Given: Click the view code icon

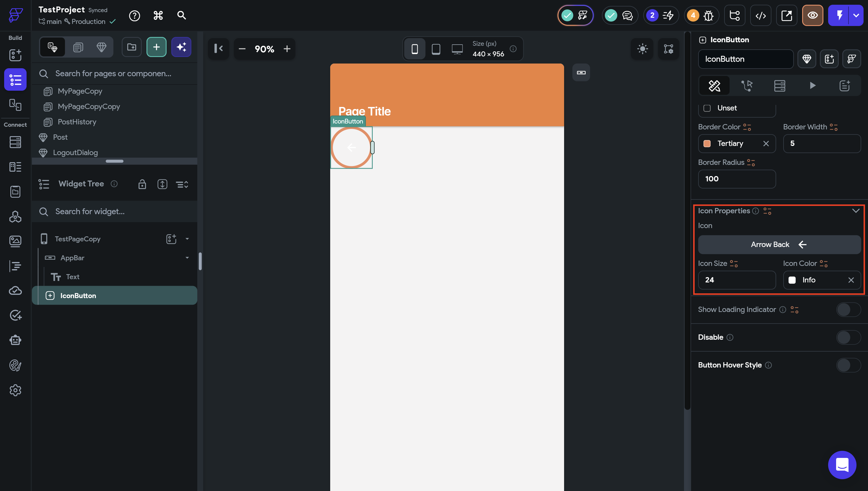Looking at the screenshot, I should point(760,16).
